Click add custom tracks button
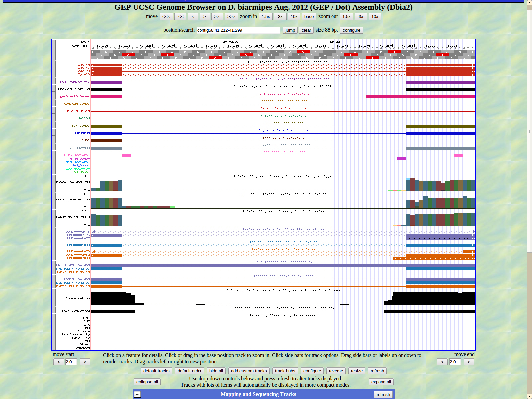The height and width of the screenshot is (399, 532). 249,371
